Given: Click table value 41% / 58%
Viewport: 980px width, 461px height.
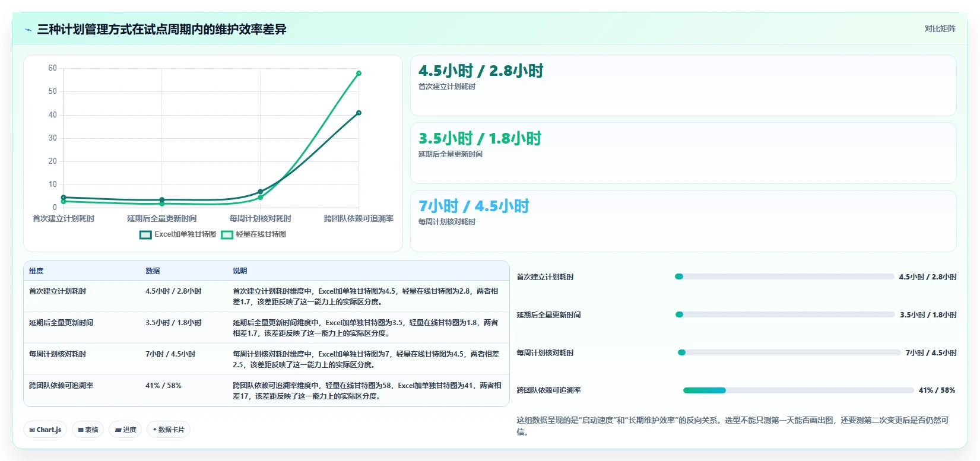Looking at the screenshot, I should 163,386.
